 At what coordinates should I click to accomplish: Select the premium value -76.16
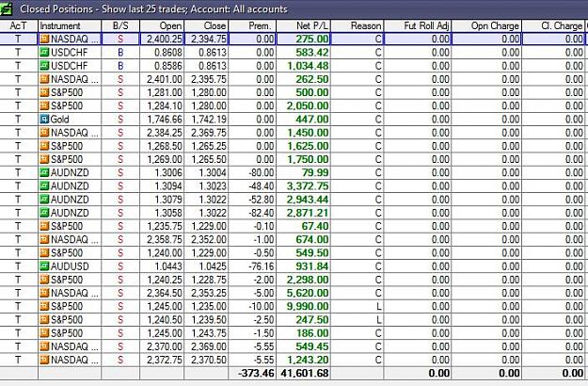tap(261, 266)
